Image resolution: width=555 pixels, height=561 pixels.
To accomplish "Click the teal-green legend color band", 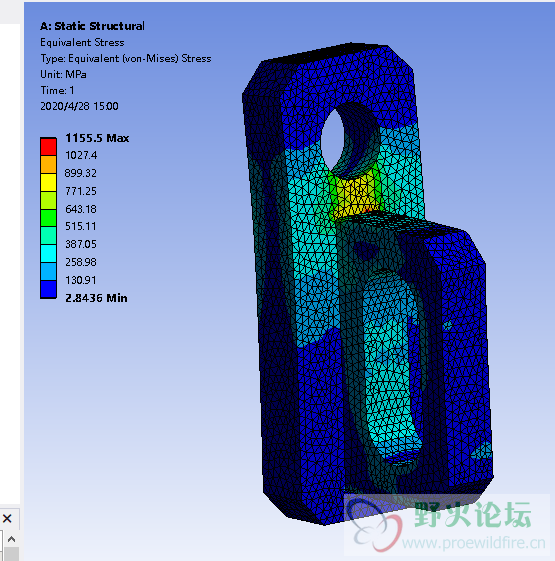I will tap(48, 235).
